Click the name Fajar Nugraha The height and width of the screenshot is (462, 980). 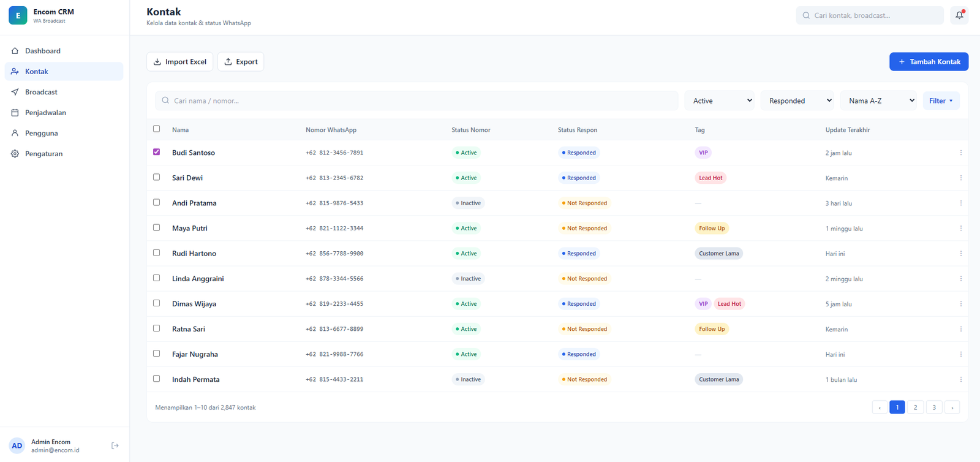tap(195, 354)
